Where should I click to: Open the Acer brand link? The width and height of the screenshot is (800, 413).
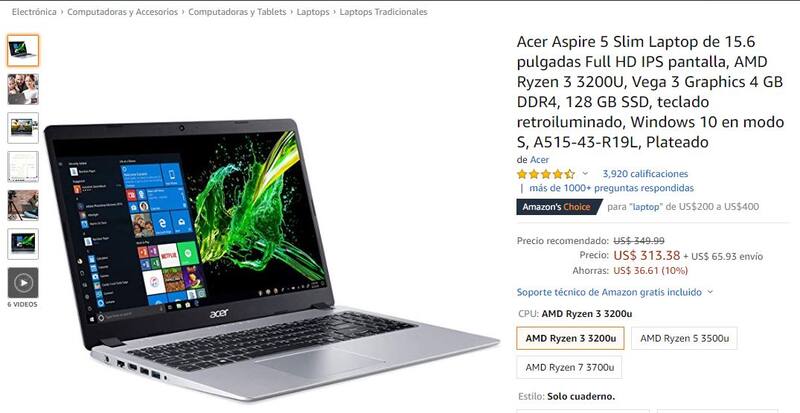[x=539, y=160]
